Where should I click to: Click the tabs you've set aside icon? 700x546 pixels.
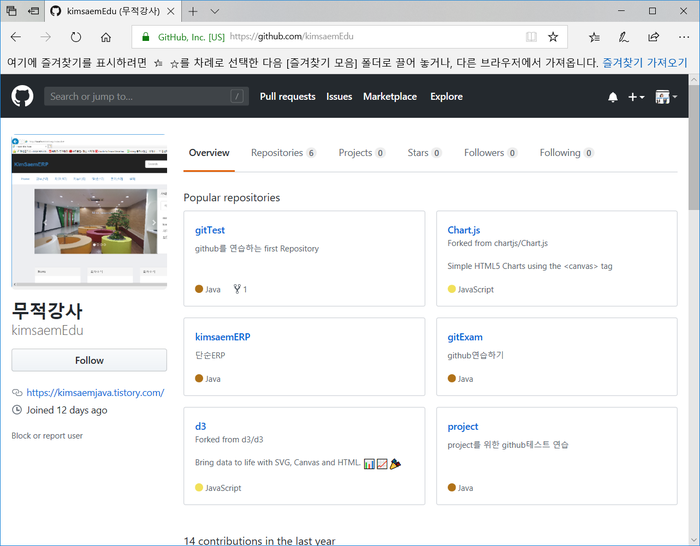pyautogui.click(x=12, y=11)
